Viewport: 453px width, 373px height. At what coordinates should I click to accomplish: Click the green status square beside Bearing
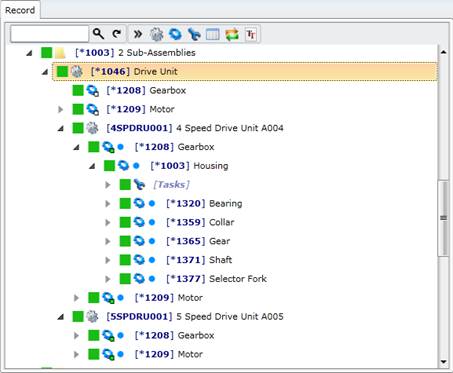click(x=125, y=204)
